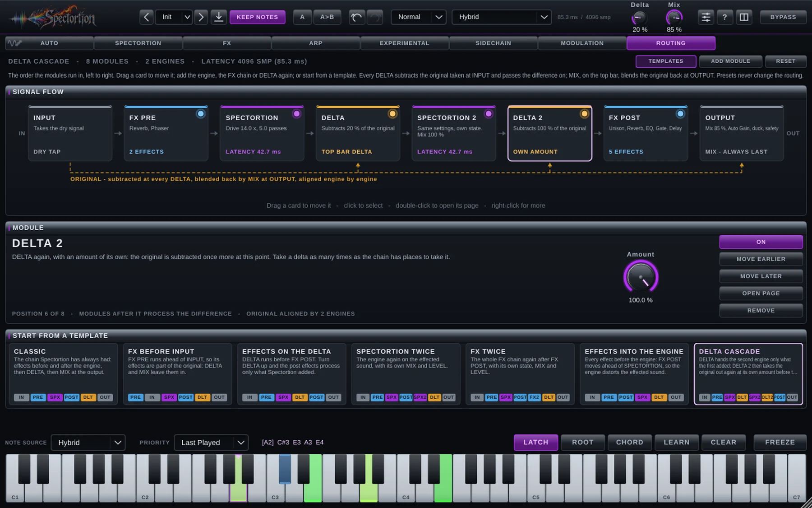Screen dimensions: 812x508
Task: Open the PRIORITY Last Played dropdown
Action: click(211, 443)
